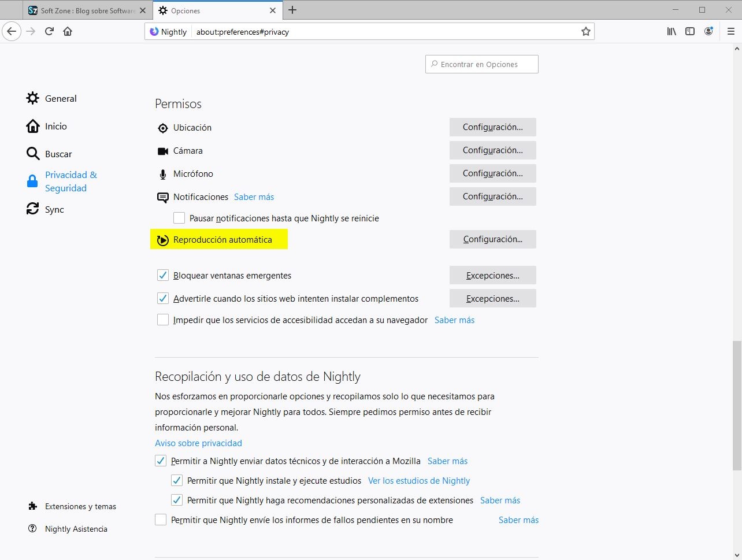Open Saber más about crash reports
The width and height of the screenshot is (742, 560).
519,520
